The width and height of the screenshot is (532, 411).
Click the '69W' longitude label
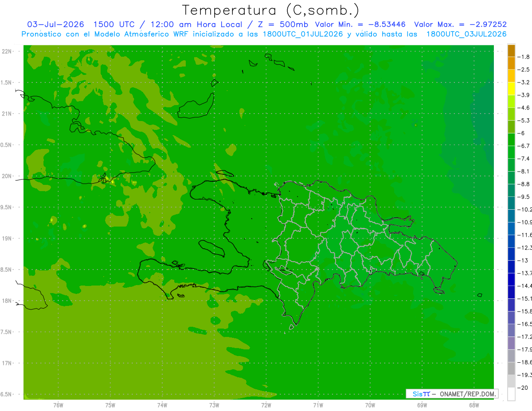[x=422, y=405]
